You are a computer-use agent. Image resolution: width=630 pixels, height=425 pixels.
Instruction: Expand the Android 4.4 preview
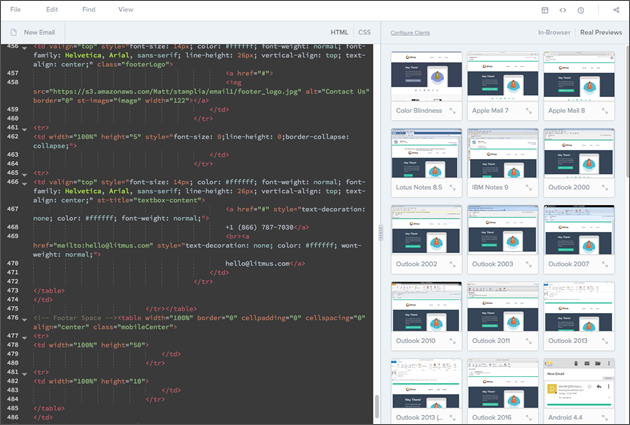pyautogui.click(x=605, y=418)
